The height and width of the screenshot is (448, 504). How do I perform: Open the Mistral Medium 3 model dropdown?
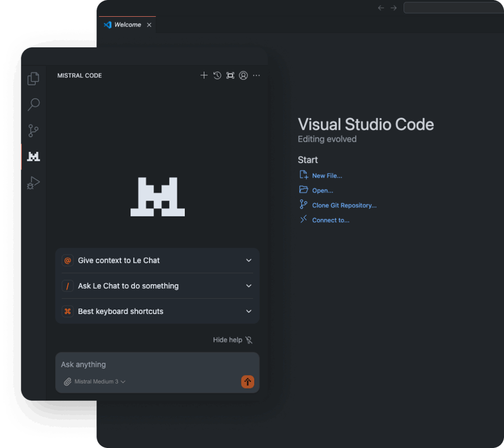[100, 382]
